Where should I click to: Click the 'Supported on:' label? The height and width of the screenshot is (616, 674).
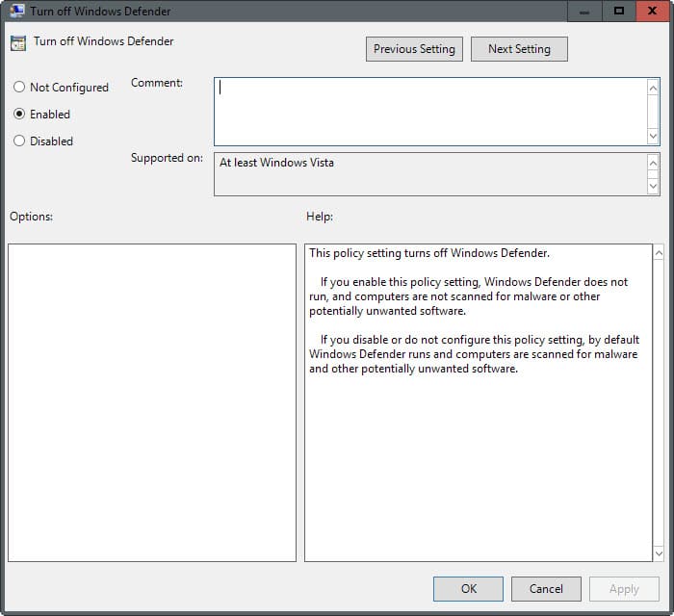point(167,158)
